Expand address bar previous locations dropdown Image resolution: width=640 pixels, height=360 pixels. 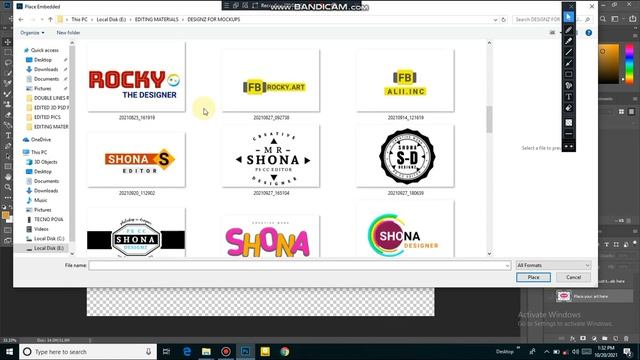click(495, 20)
